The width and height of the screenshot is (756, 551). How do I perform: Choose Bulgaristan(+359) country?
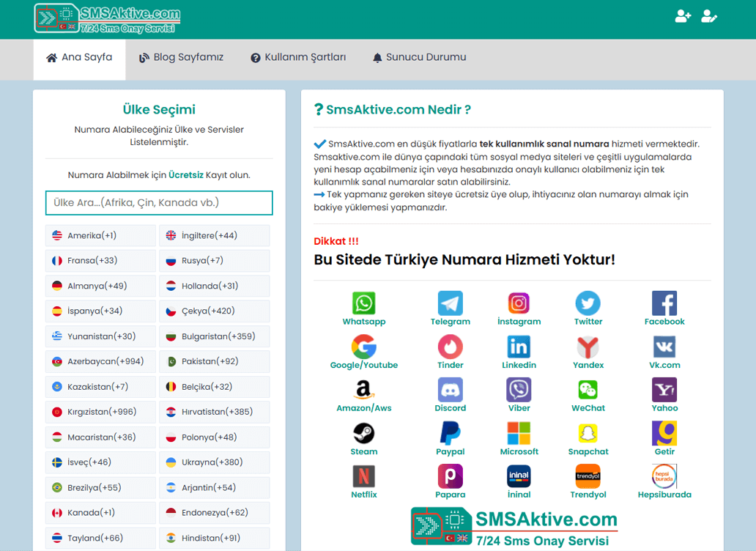[214, 336]
